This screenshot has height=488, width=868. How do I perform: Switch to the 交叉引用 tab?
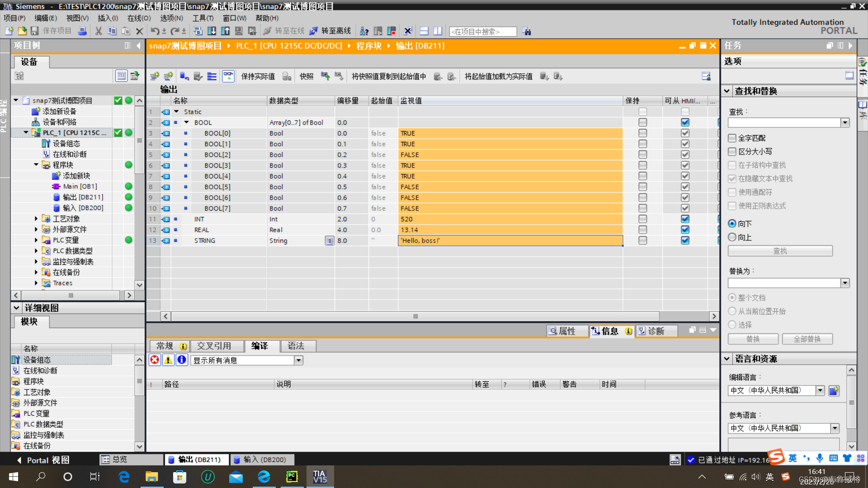[x=214, y=346]
